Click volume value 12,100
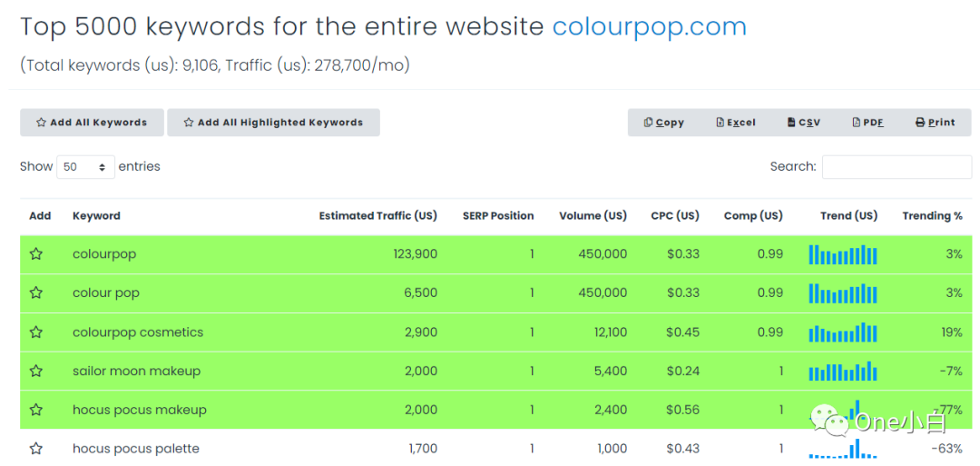Screen dimensions: 980x466 click(611, 332)
